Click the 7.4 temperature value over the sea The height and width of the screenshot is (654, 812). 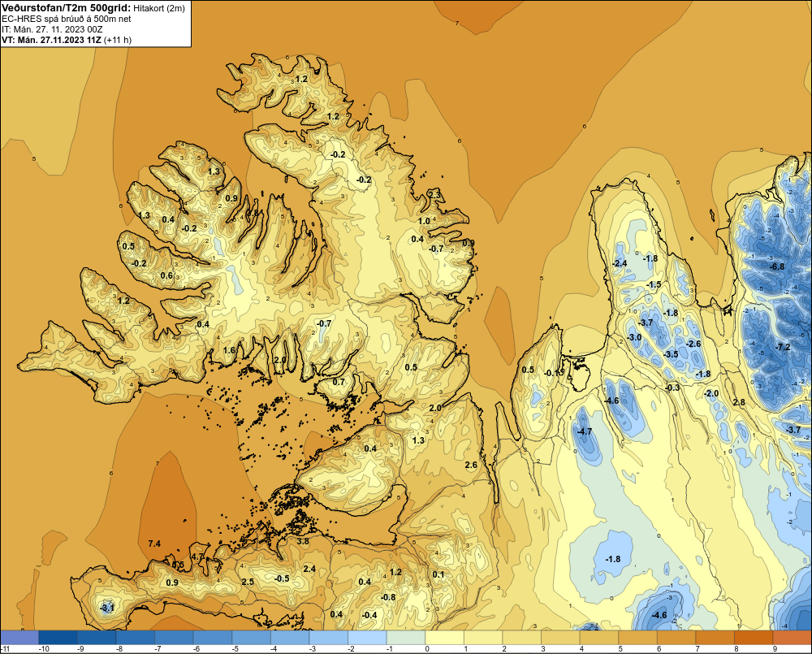[154, 544]
